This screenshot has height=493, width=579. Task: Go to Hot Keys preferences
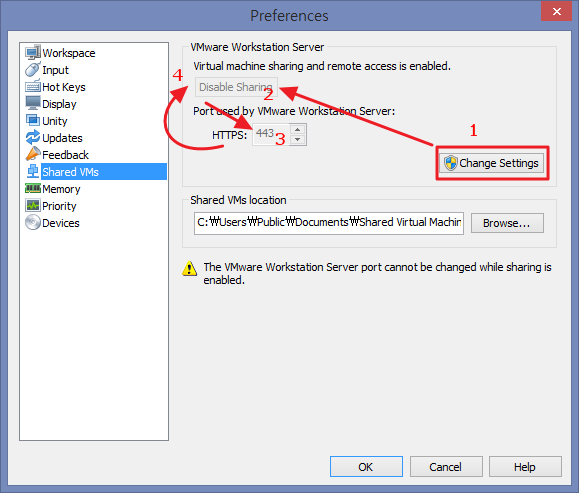(64, 87)
